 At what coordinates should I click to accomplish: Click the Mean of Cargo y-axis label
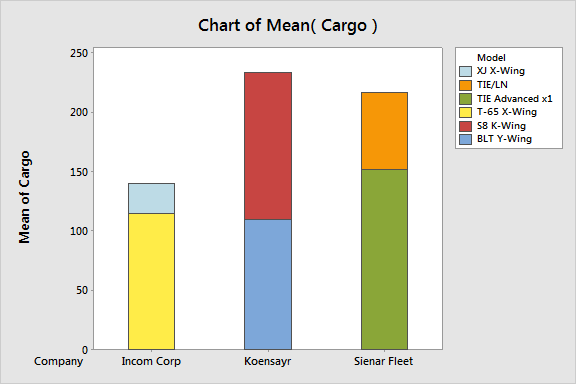pyautogui.click(x=24, y=197)
